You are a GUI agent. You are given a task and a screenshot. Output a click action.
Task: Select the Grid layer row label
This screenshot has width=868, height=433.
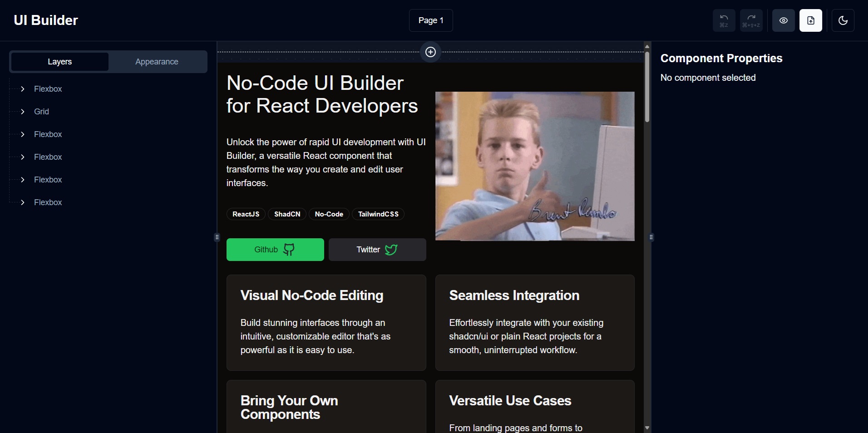point(41,112)
